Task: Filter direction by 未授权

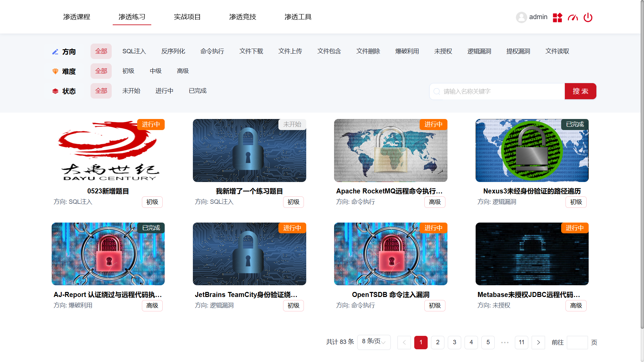Action: coord(443,51)
